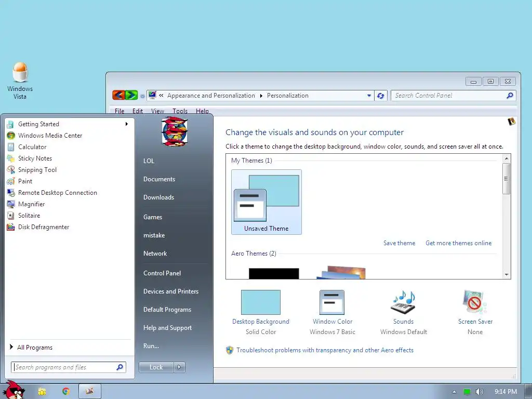Click Help and Support entry
Image resolution: width=532 pixels, height=399 pixels.
click(167, 328)
